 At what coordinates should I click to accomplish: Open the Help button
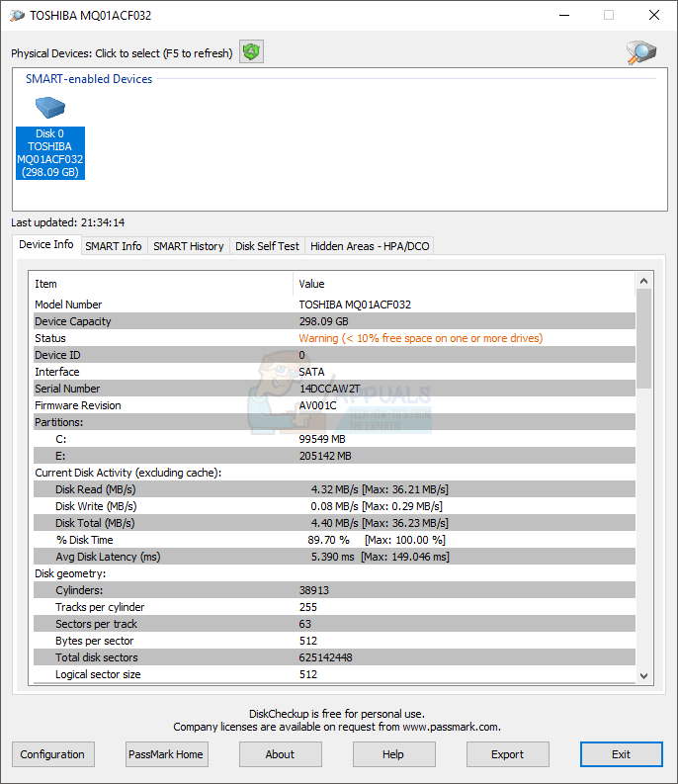click(393, 754)
